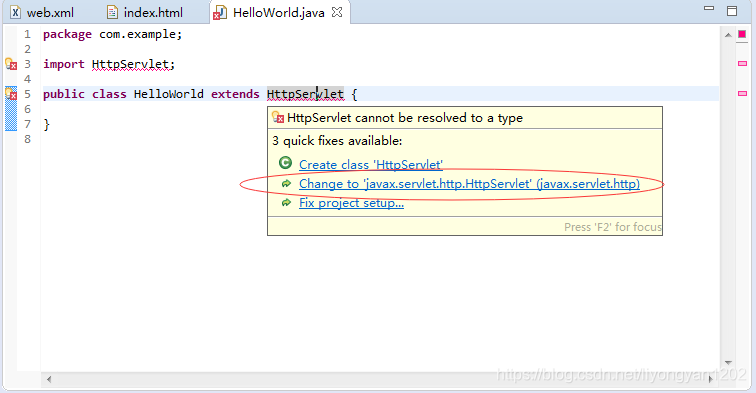Click '3 quick fixes available:' text
756x393 pixels.
click(x=337, y=141)
